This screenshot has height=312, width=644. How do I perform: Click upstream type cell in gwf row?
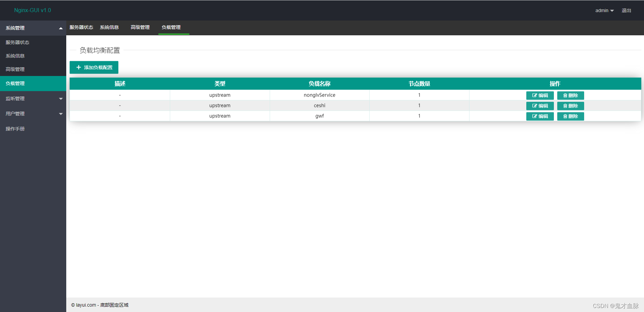point(220,116)
